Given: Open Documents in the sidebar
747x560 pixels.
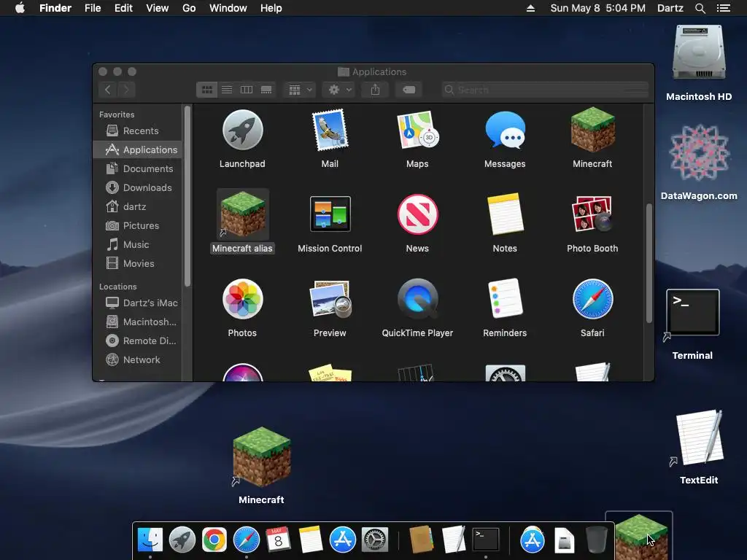Looking at the screenshot, I should point(137,168).
